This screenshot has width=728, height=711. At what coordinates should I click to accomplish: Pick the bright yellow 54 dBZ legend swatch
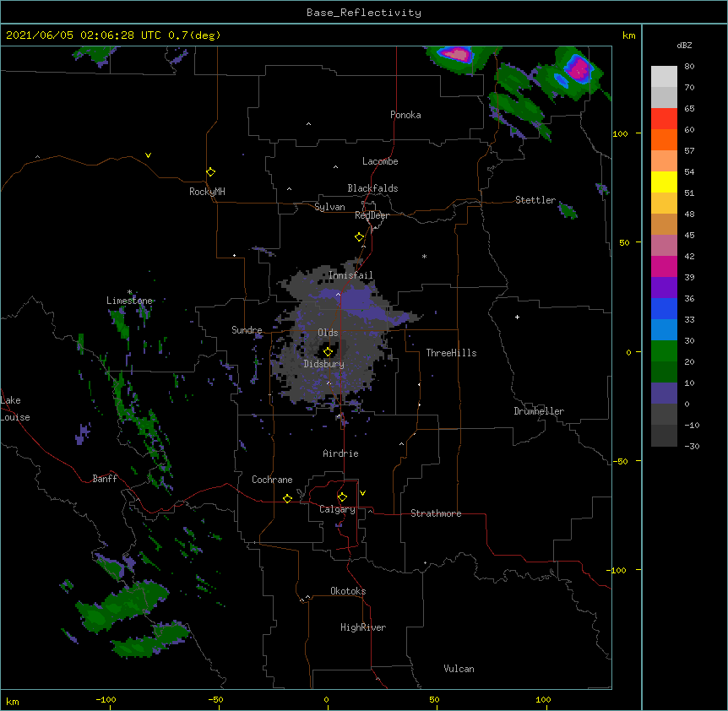(664, 182)
